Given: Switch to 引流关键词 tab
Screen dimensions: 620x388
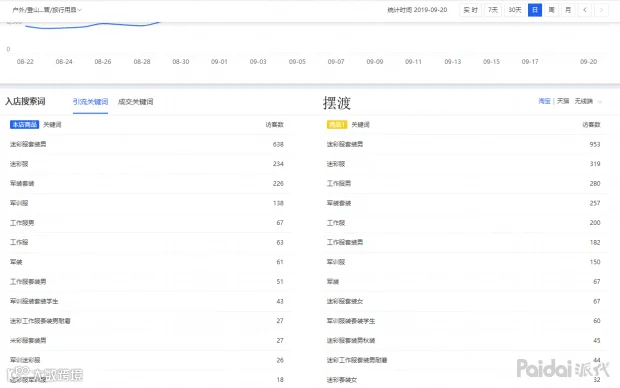Looking at the screenshot, I should coord(90,102).
